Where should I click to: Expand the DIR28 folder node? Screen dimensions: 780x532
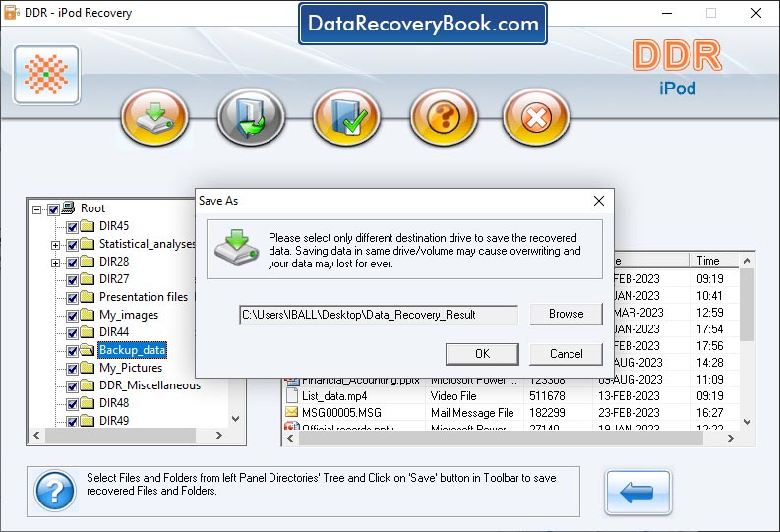point(55,263)
